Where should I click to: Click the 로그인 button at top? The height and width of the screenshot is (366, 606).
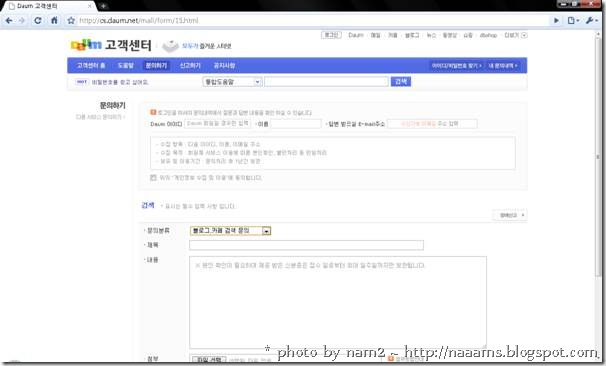click(331, 35)
